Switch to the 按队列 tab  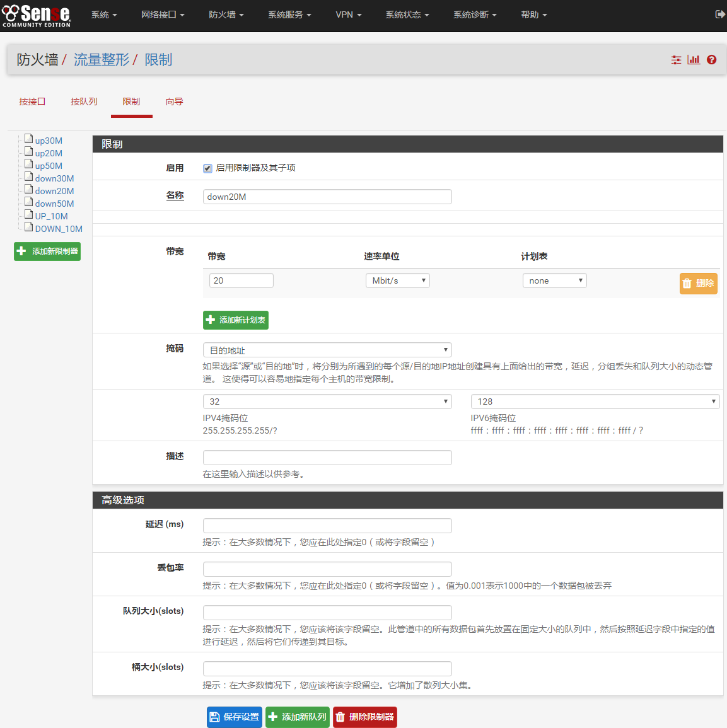pyautogui.click(x=84, y=101)
